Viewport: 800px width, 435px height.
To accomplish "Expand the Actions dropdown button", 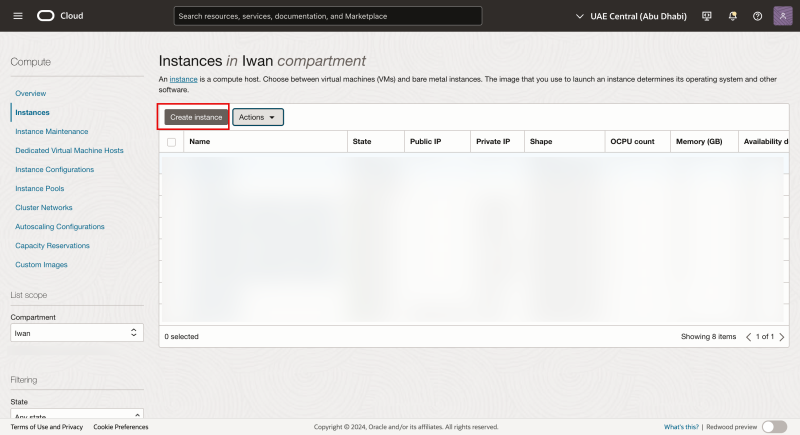I will click(258, 117).
